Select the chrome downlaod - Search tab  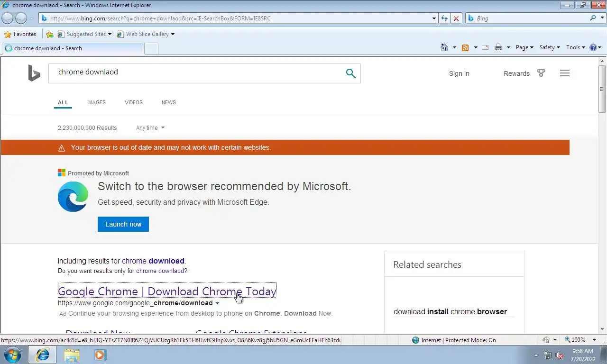pyautogui.click(x=73, y=48)
